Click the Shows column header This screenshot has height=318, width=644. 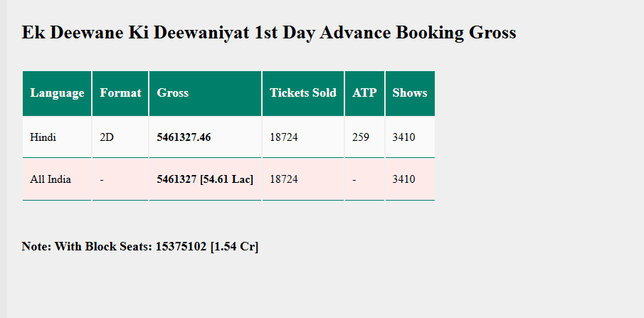(x=410, y=93)
